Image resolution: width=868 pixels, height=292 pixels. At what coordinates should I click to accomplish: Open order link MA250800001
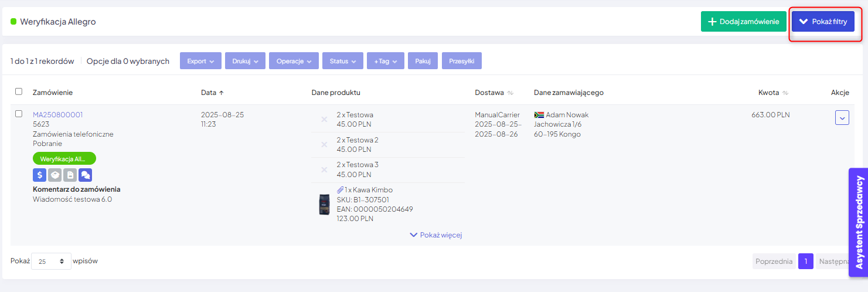(57, 115)
